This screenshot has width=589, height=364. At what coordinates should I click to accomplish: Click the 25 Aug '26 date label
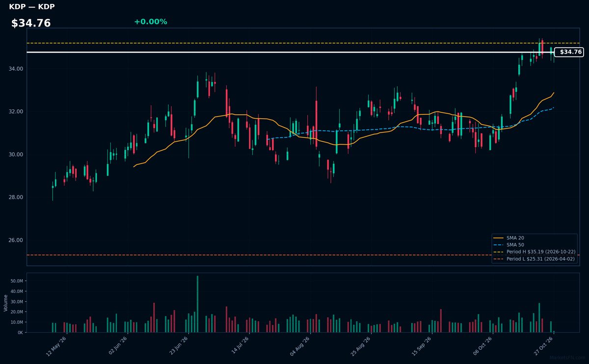point(361,346)
